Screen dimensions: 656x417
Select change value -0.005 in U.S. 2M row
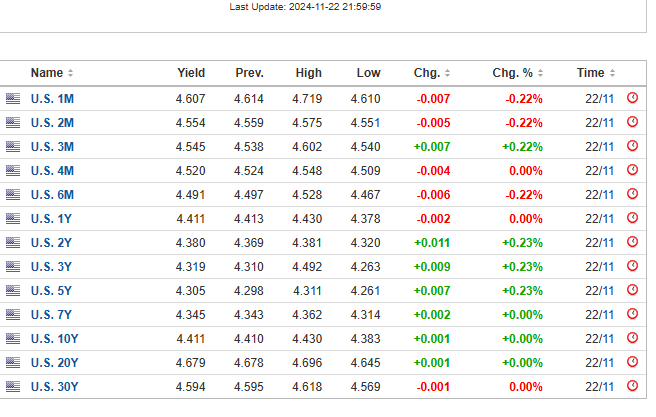pyautogui.click(x=433, y=123)
